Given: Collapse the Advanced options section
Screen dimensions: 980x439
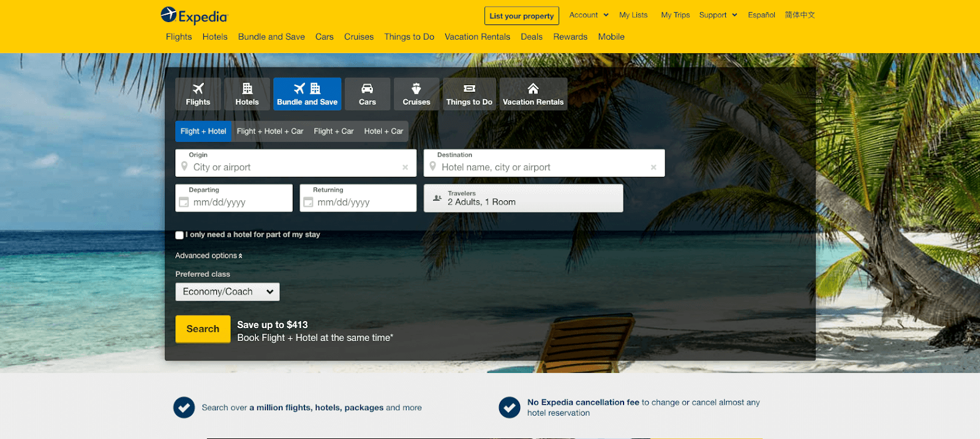Looking at the screenshot, I should click(x=209, y=255).
